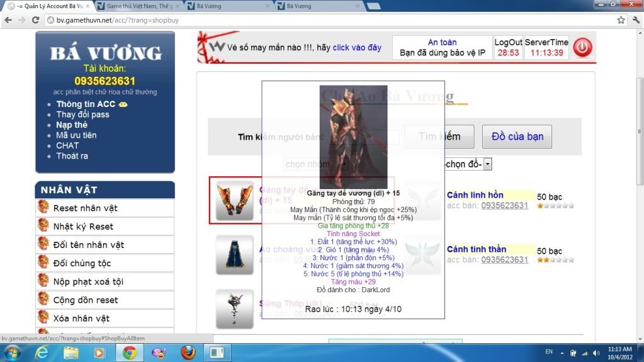Click the Đồ của bạn button
644x362 pixels.
[x=517, y=137]
